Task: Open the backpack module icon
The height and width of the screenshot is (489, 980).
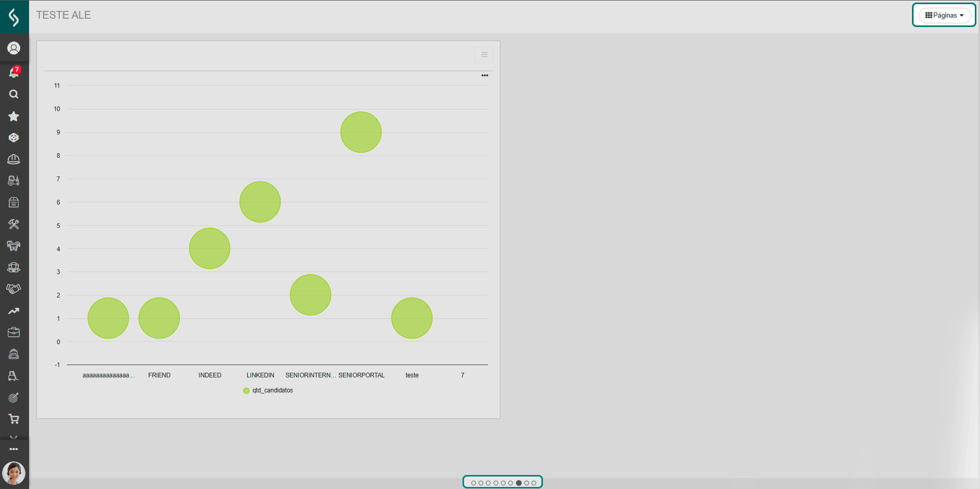Action: pyautogui.click(x=14, y=354)
